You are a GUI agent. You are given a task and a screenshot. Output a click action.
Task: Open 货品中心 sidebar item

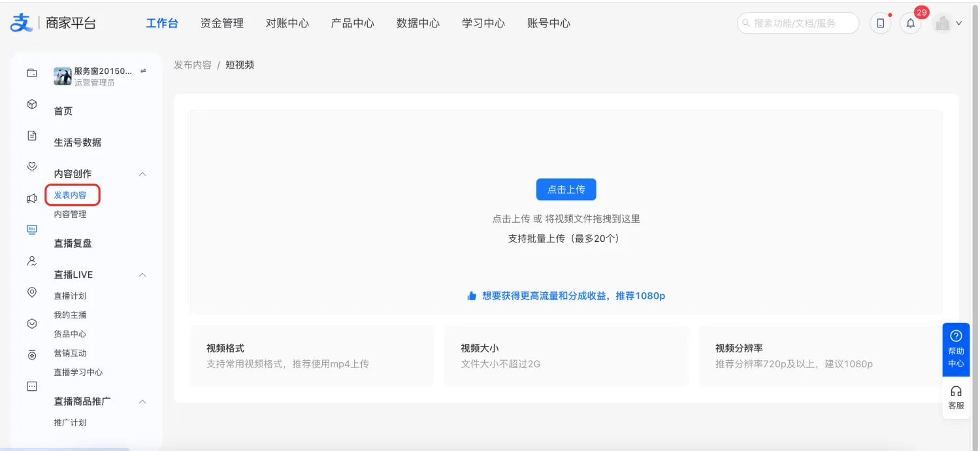click(70, 333)
